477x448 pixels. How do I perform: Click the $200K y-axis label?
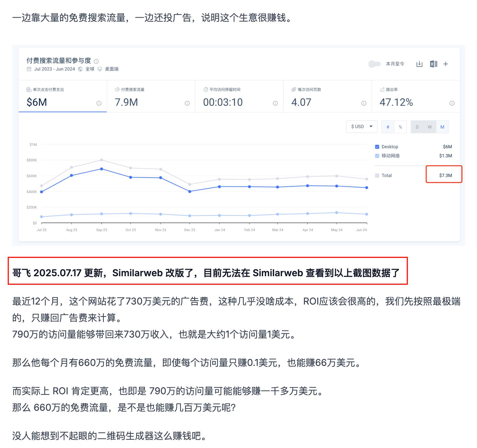[x=32, y=207]
